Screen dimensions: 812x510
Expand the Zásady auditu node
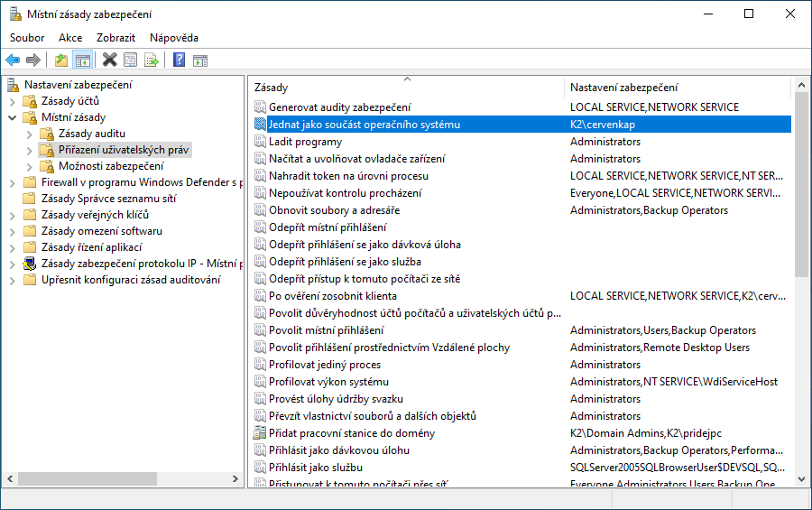[29, 134]
